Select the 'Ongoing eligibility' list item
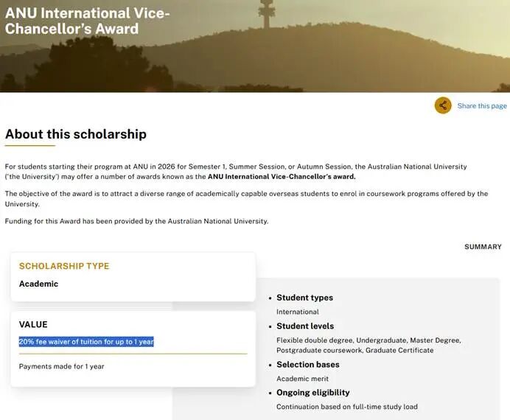 tap(313, 393)
